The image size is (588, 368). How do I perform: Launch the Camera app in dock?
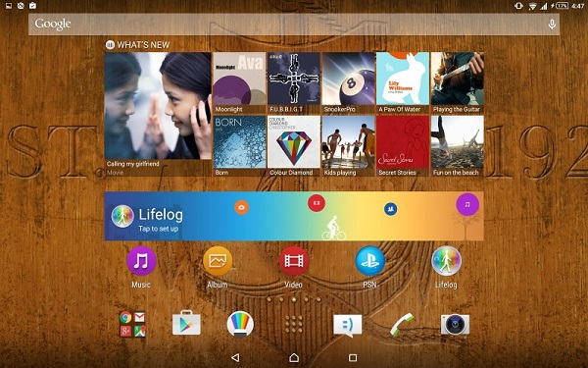click(456, 324)
